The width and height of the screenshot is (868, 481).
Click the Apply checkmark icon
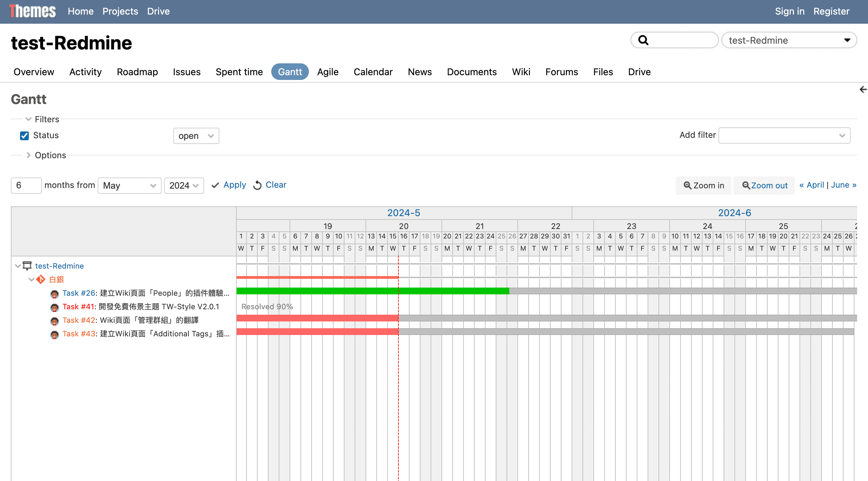pyautogui.click(x=215, y=185)
